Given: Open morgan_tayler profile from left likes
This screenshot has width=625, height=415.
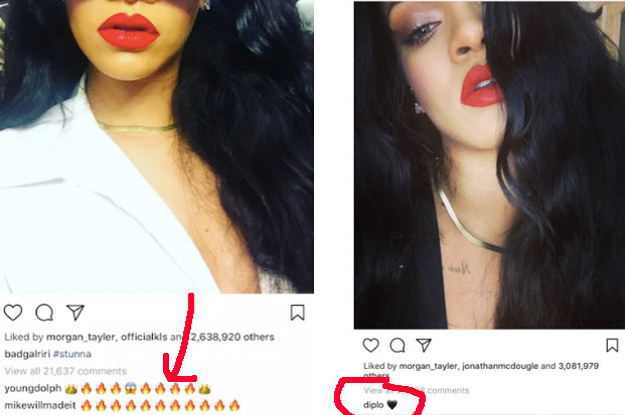Looking at the screenshot, I should [x=81, y=337].
